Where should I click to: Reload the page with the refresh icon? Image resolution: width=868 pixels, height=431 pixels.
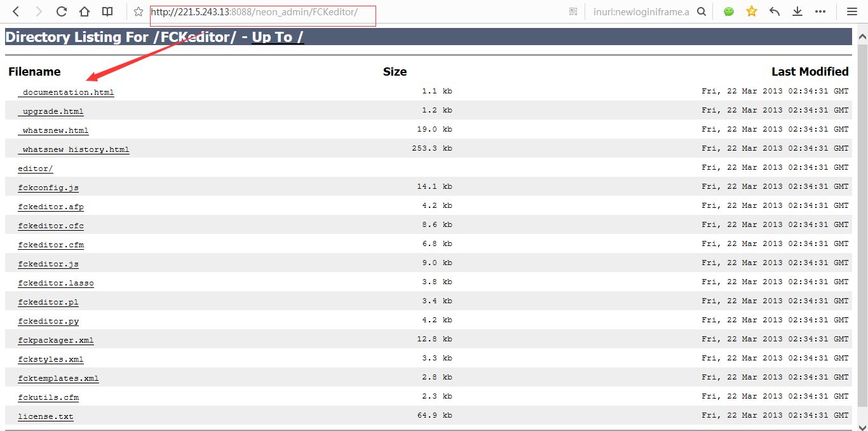click(62, 11)
